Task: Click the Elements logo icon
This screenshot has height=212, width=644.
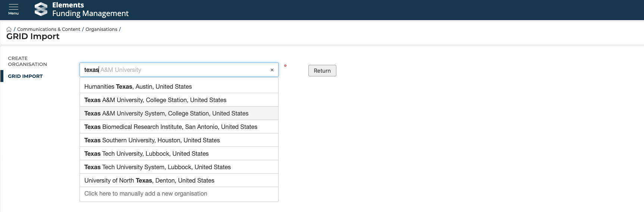Action: click(x=41, y=9)
